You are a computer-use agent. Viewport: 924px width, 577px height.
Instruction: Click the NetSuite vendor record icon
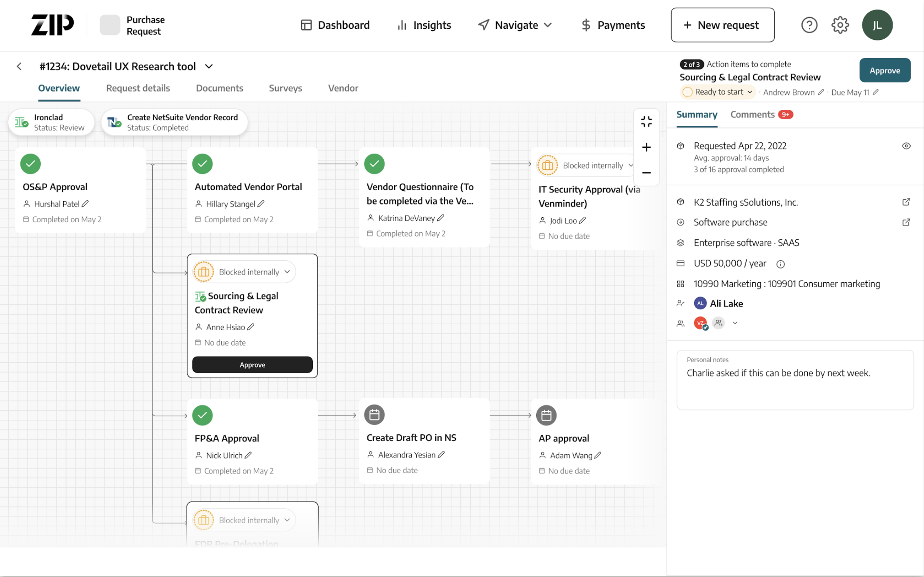point(114,122)
